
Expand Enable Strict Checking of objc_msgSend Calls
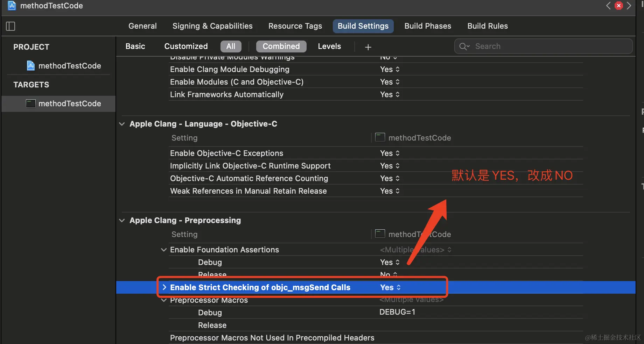[164, 287]
